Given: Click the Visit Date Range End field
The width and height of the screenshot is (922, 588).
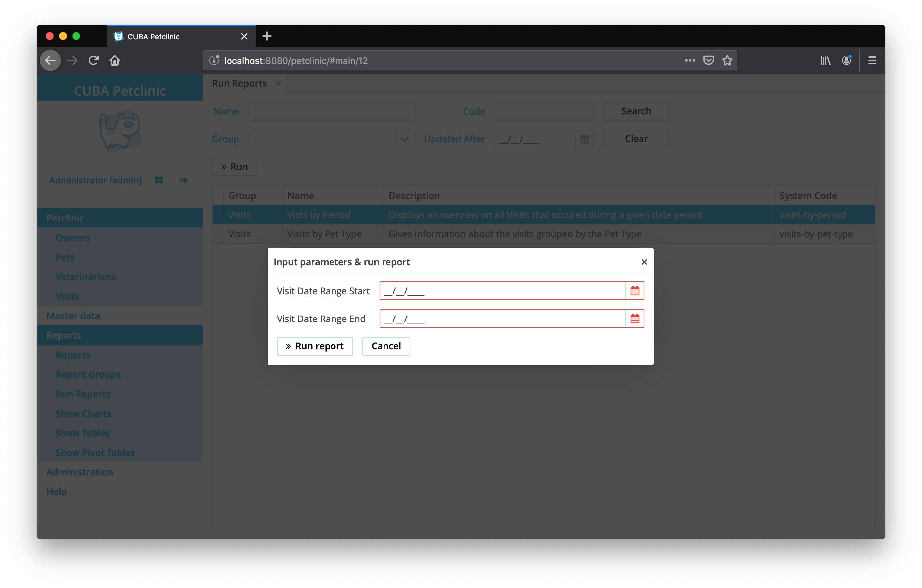Looking at the screenshot, I should [x=502, y=318].
